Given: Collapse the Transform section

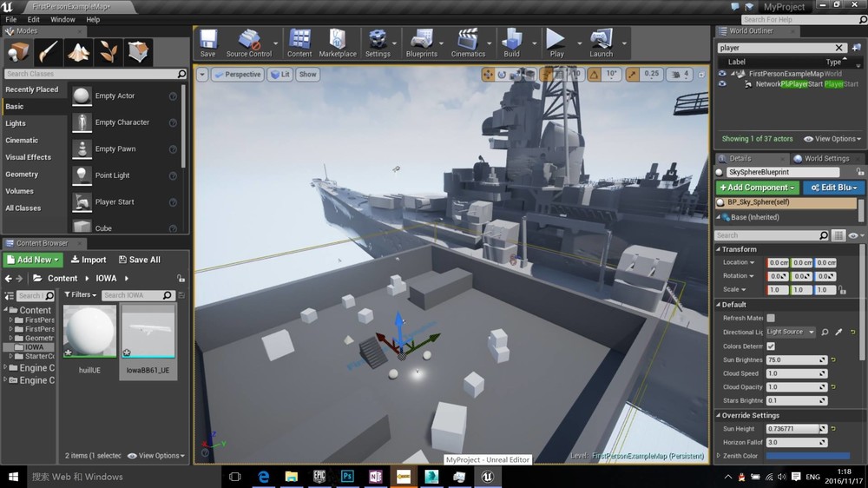Looking at the screenshot, I should [x=718, y=249].
